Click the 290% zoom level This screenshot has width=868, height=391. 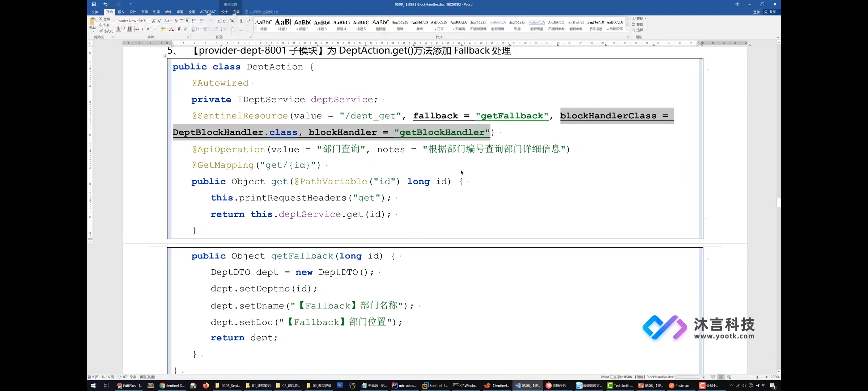(x=775, y=377)
